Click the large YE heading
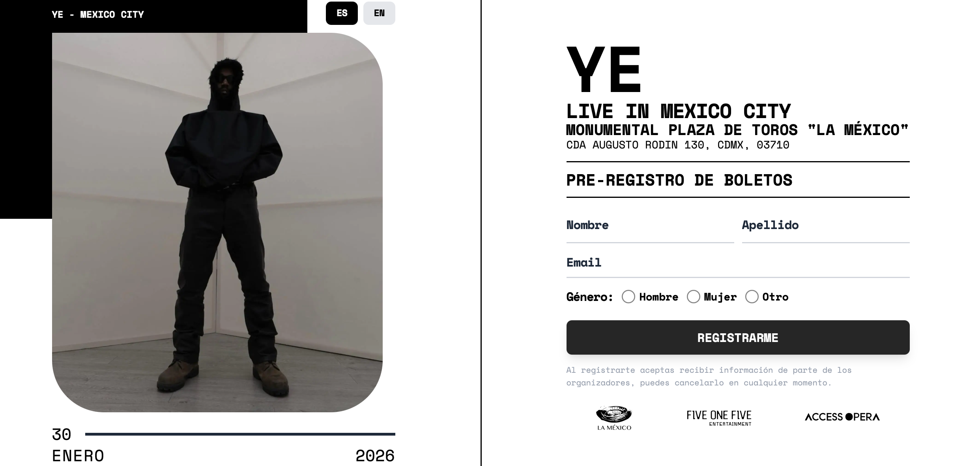Screen dimensions: 980x466 tap(604, 70)
